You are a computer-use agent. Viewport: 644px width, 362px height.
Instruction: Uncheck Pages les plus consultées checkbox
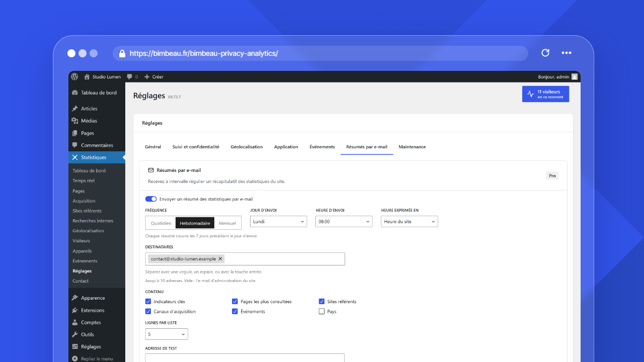click(x=235, y=302)
